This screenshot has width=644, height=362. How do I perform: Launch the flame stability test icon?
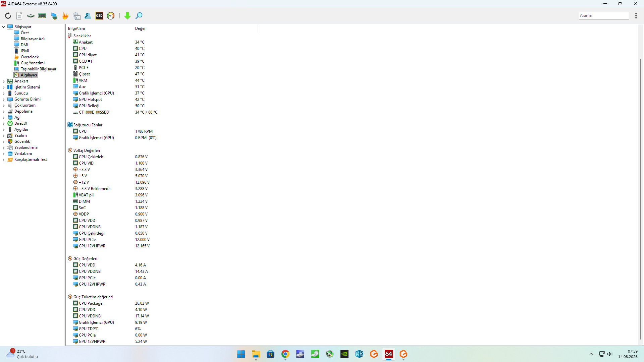(x=65, y=16)
